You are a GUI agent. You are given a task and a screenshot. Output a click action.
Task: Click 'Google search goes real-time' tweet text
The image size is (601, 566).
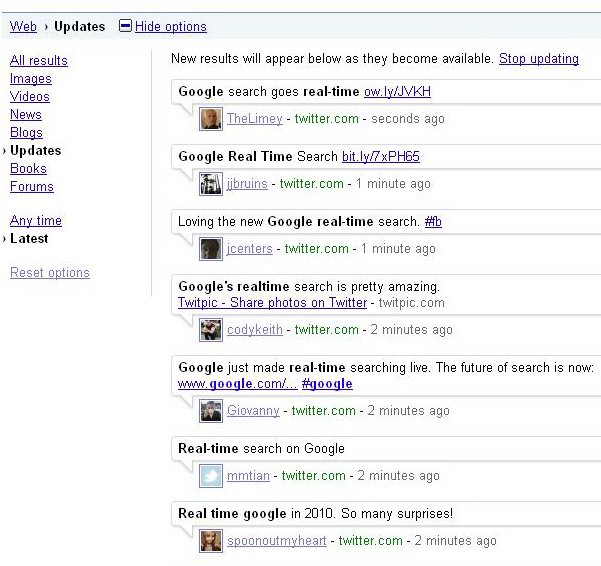(x=269, y=92)
